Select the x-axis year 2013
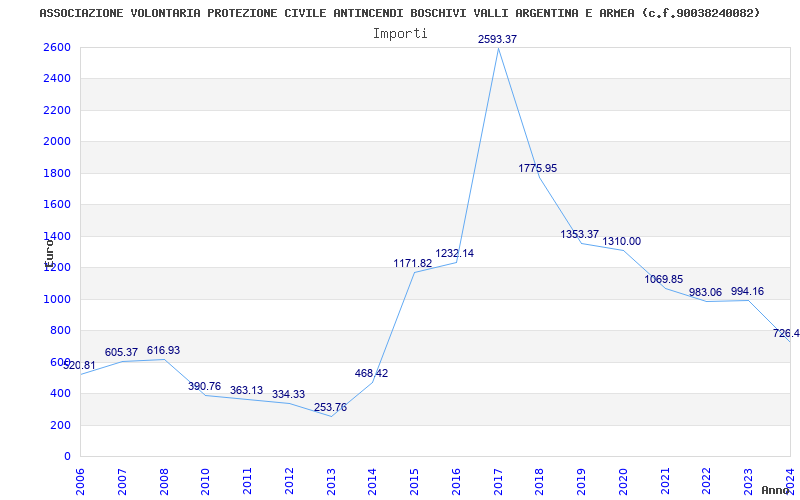The image size is (800, 500). point(331,481)
